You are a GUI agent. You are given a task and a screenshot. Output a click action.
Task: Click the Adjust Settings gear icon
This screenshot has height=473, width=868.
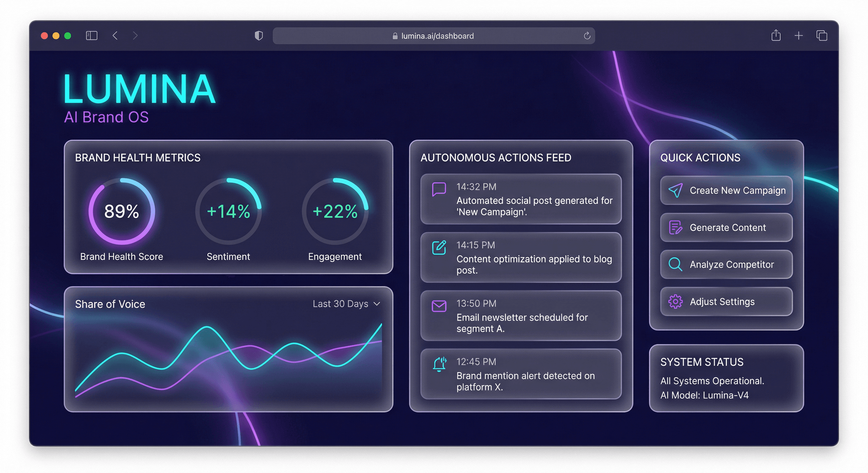675,301
